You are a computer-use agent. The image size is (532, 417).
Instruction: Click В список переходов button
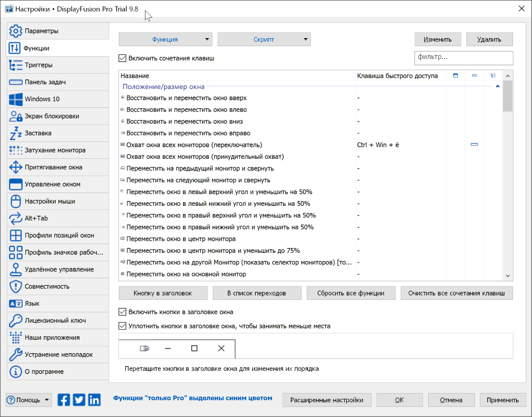pos(257,293)
